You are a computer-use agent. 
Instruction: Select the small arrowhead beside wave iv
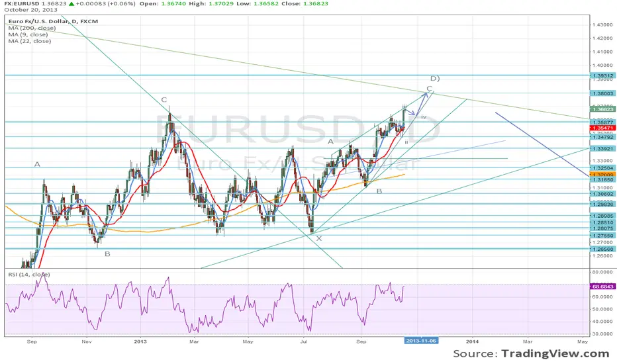pos(413,114)
